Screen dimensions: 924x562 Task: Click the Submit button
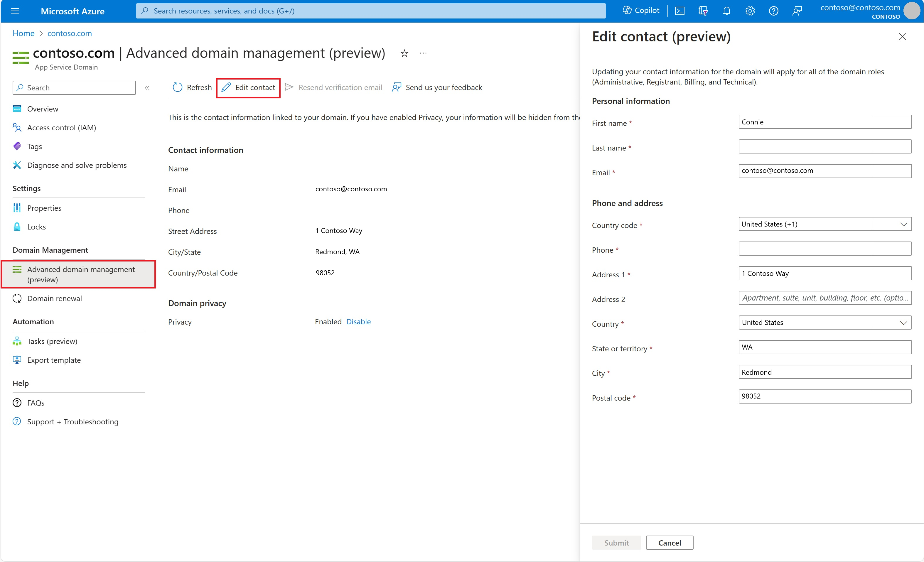click(614, 543)
